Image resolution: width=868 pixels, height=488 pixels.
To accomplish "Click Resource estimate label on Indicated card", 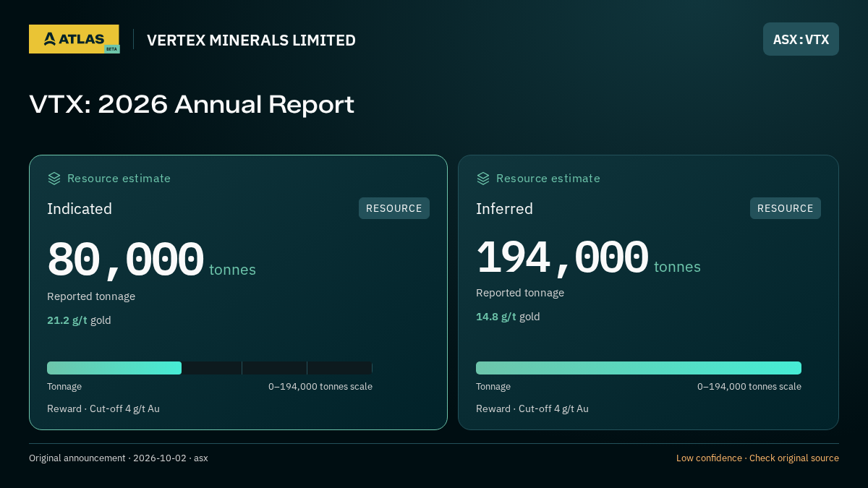I will click(x=119, y=179).
